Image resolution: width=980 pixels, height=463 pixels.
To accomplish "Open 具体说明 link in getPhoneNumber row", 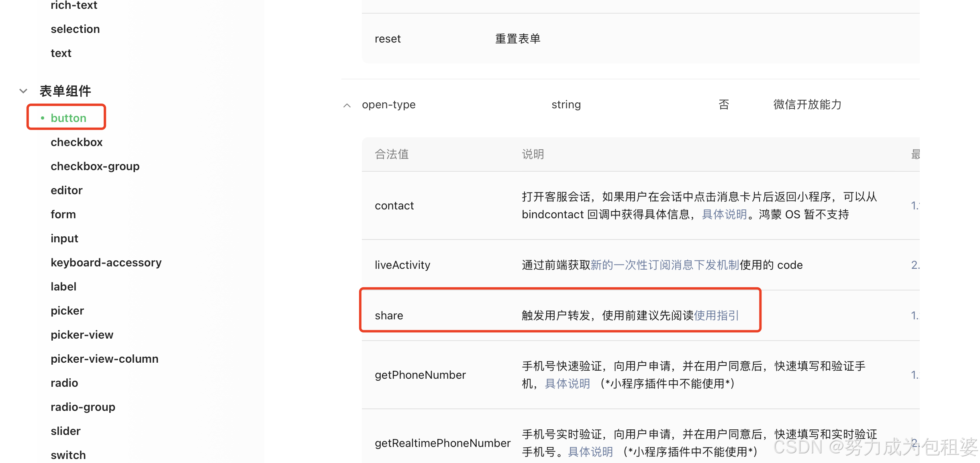I will [567, 384].
